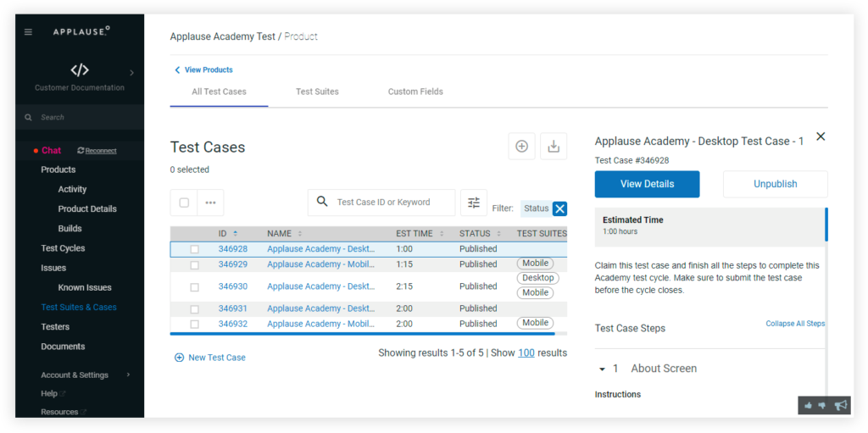868x433 pixels.
Task: Open Product Details in the sidebar
Action: [x=87, y=208]
